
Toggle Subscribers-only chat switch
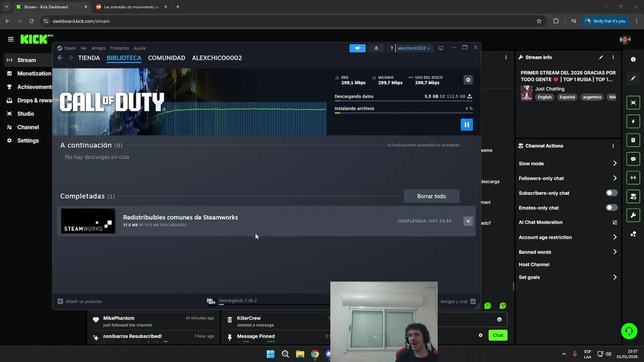pyautogui.click(x=611, y=193)
